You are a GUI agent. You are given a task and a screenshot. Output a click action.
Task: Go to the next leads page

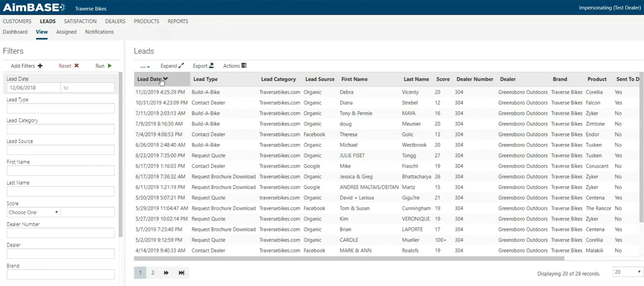point(166,272)
